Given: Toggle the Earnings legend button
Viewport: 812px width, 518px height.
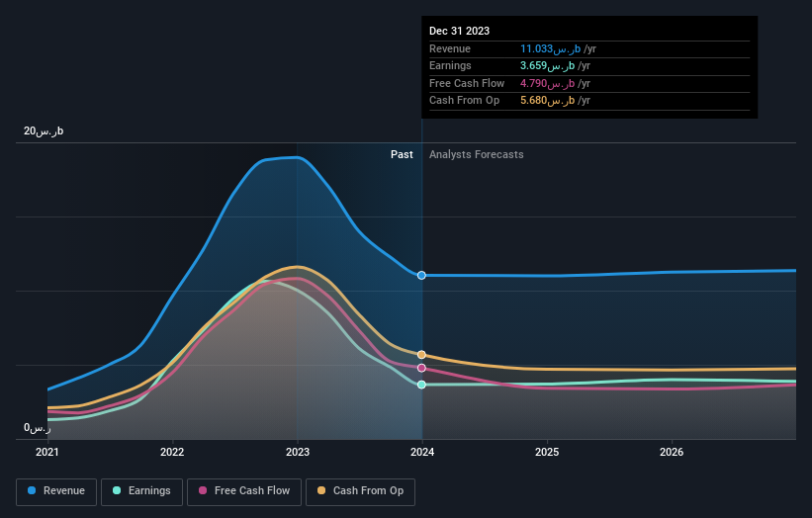Looking at the screenshot, I should click(x=141, y=491).
